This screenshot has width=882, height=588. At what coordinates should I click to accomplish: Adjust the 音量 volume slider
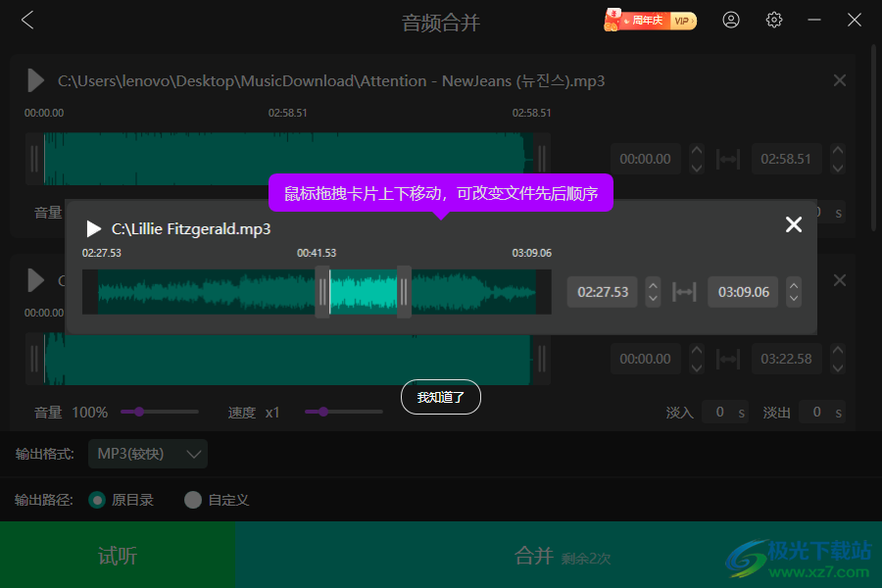(141, 413)
